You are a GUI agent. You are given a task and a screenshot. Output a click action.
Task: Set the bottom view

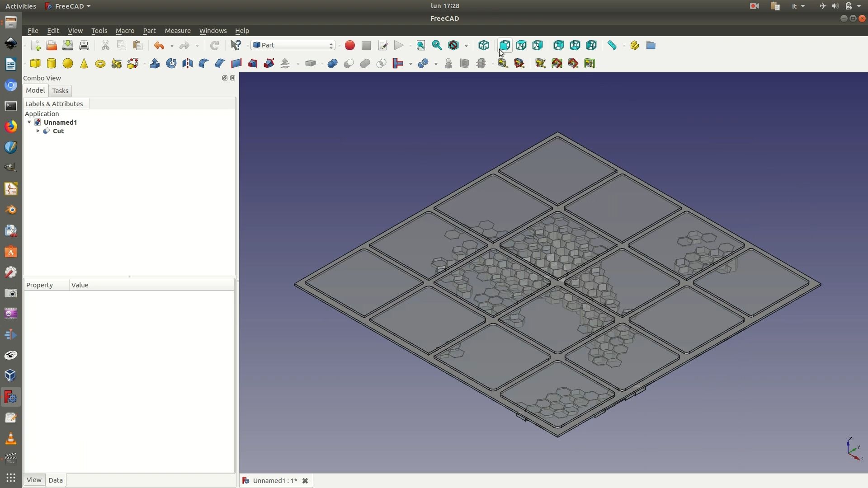(x=575, y=45)
